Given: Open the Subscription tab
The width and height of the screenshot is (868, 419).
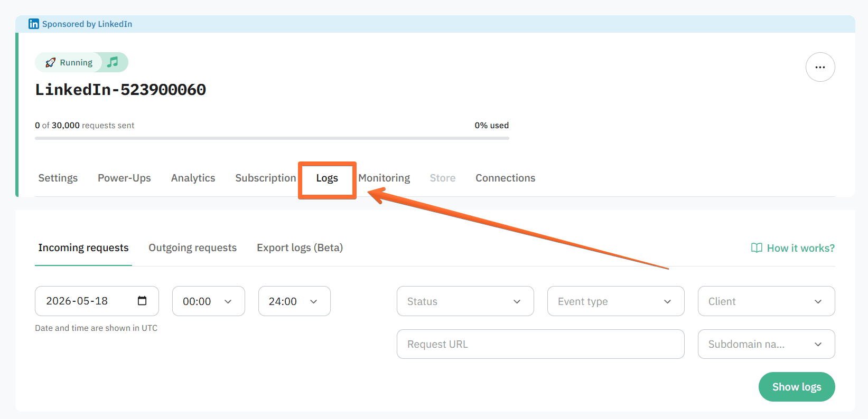Looking at the screenshot, I should pyautogui.click(x=266, y=178).
